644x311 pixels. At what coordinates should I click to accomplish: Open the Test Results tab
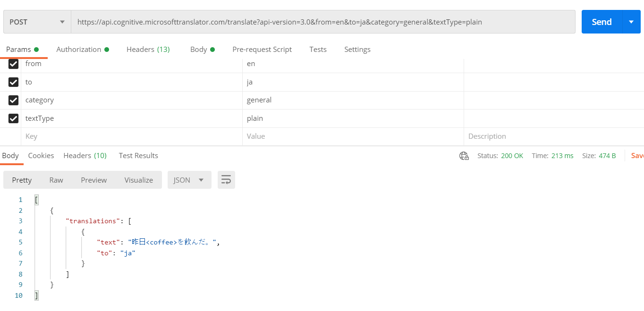(x=138, y=156)
